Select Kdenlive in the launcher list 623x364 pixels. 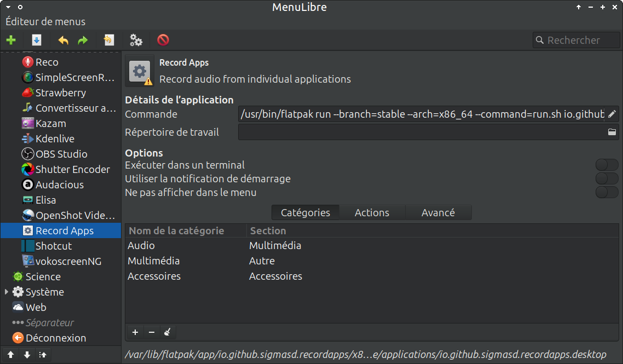click(x=61, y=138)
